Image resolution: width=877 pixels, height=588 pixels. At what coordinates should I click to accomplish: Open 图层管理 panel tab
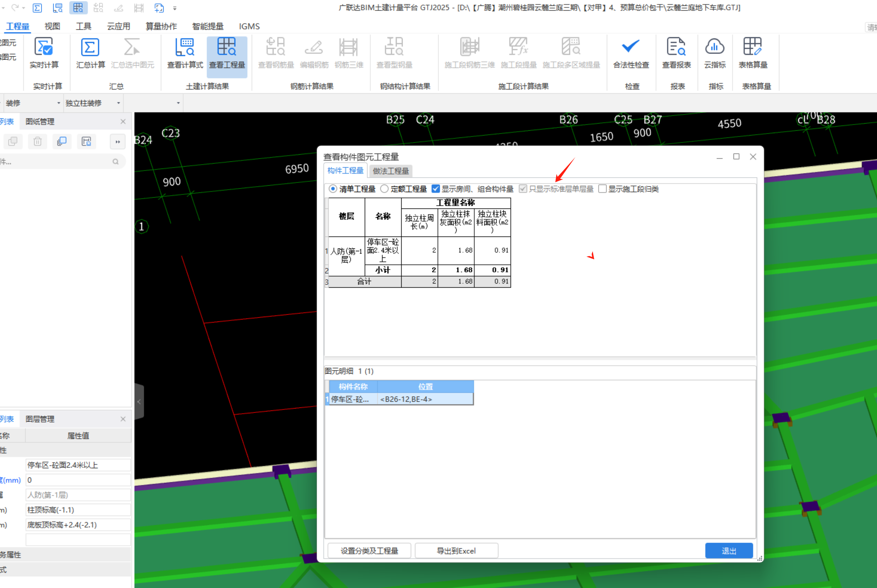pyautogui.click(x=40, y=419)
